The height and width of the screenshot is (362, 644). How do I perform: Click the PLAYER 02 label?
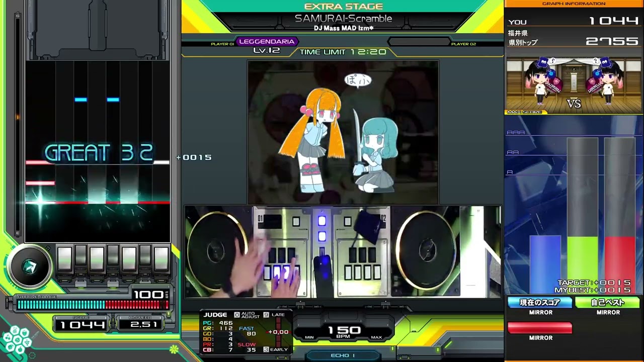point(463,44)
